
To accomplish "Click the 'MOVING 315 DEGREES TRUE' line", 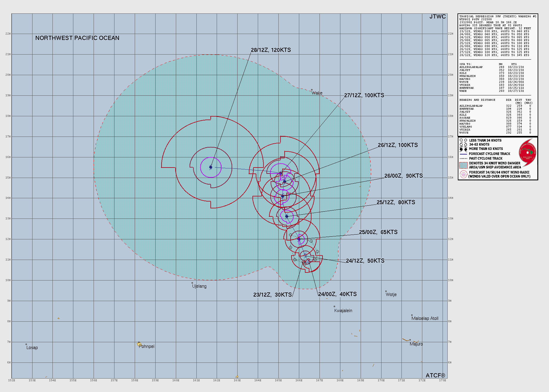I will [491, 25].
